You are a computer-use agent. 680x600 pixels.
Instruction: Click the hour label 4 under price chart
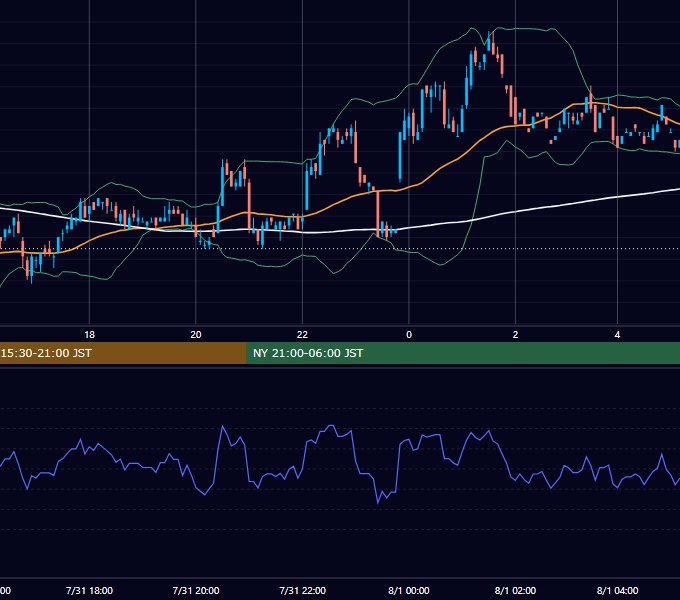pos(618,335)
